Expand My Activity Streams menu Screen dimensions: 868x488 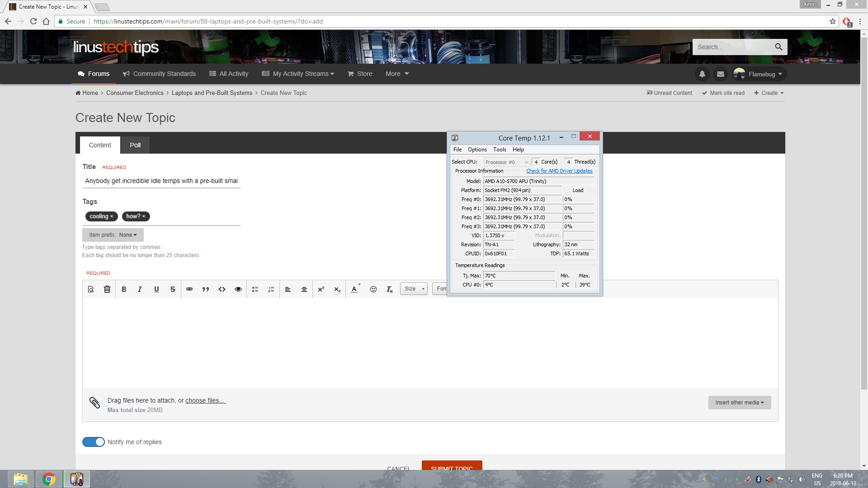[298, 74]
